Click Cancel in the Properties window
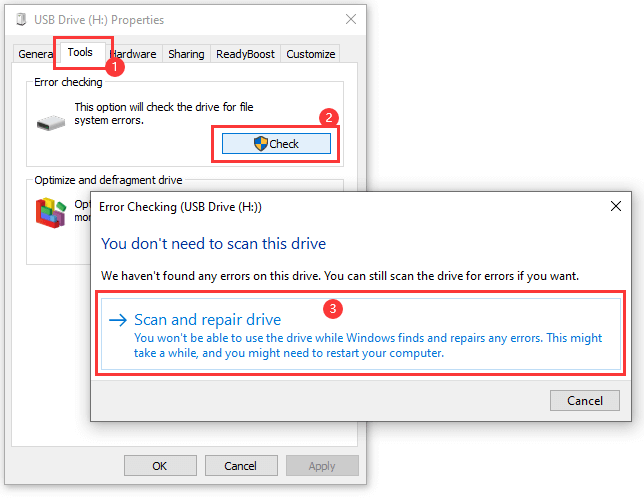This screenshot has height=500, width=644. (240, 466)
